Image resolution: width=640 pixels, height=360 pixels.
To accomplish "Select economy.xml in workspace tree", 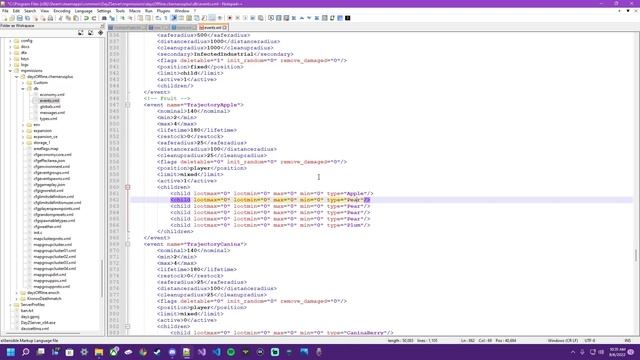I will tap(52, 95).
